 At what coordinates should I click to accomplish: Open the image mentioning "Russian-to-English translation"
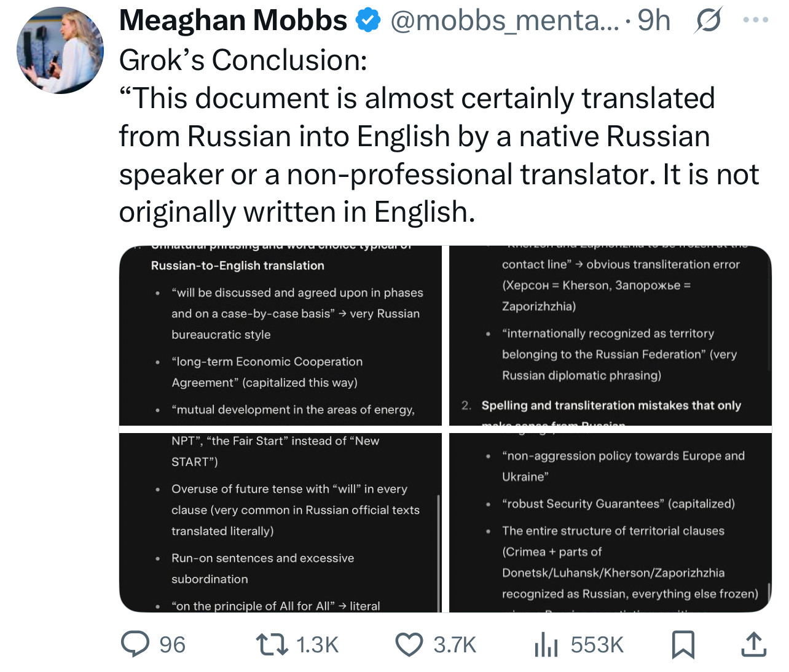(280, 335)
